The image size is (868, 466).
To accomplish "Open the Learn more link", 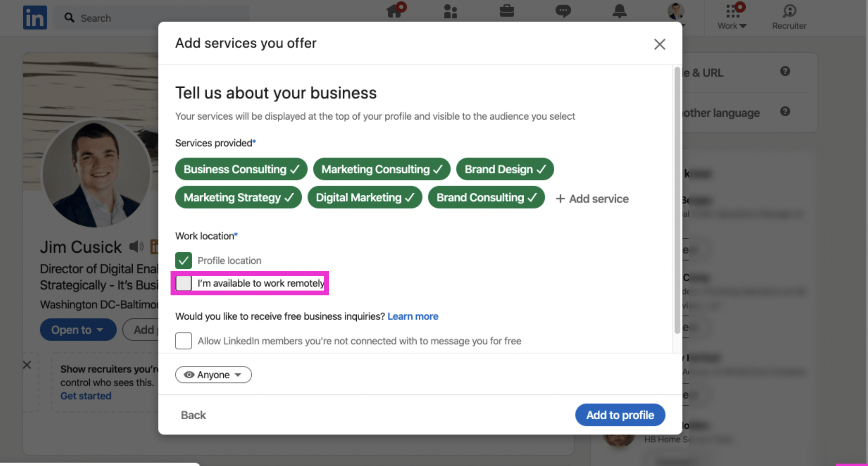I will point(413,316).
